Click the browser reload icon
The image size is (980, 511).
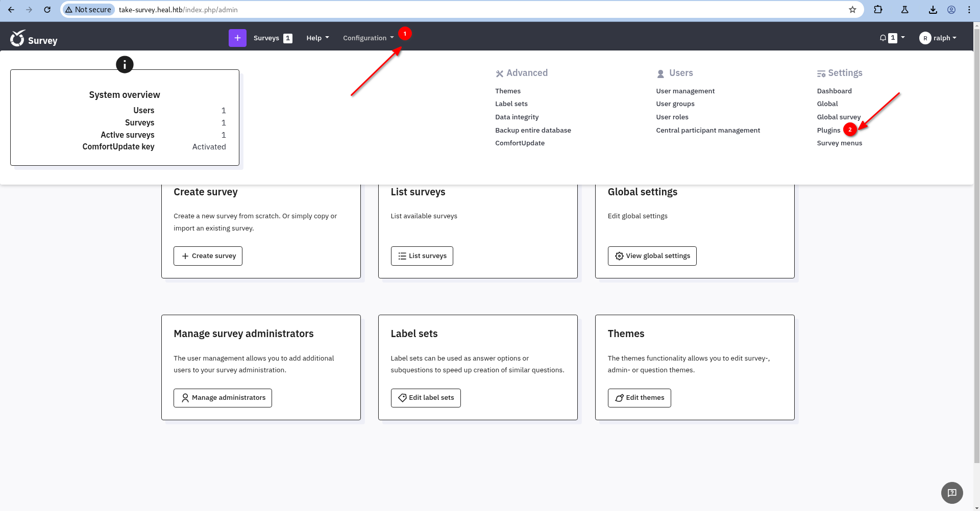coord(47,10)
